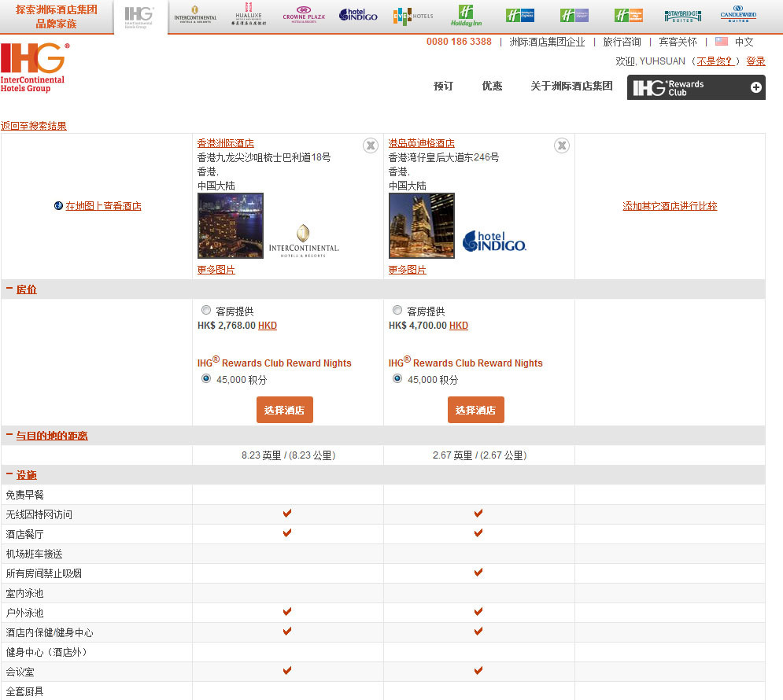The image size is (783, 700).
Task: Open the 优惠 menu
Action: tap(492, 86)
